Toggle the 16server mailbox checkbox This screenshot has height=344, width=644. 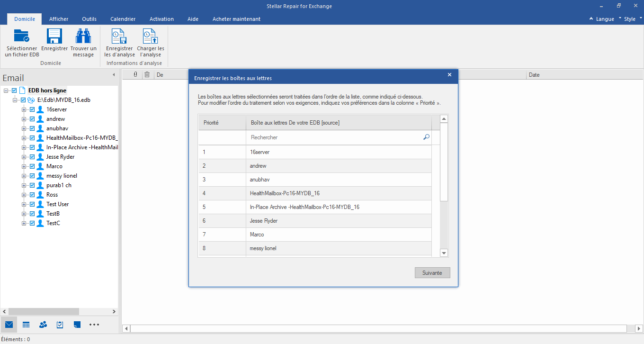(32, 109)
